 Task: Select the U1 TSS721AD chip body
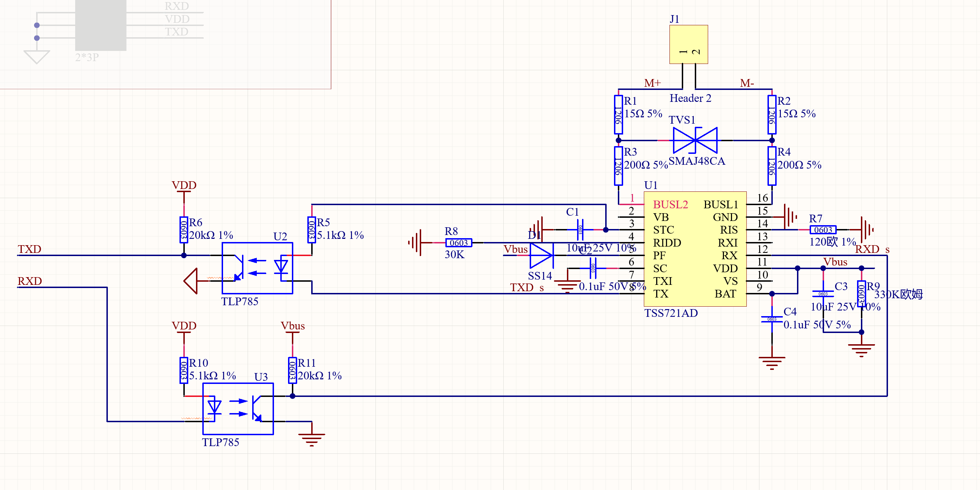point(695,249)
